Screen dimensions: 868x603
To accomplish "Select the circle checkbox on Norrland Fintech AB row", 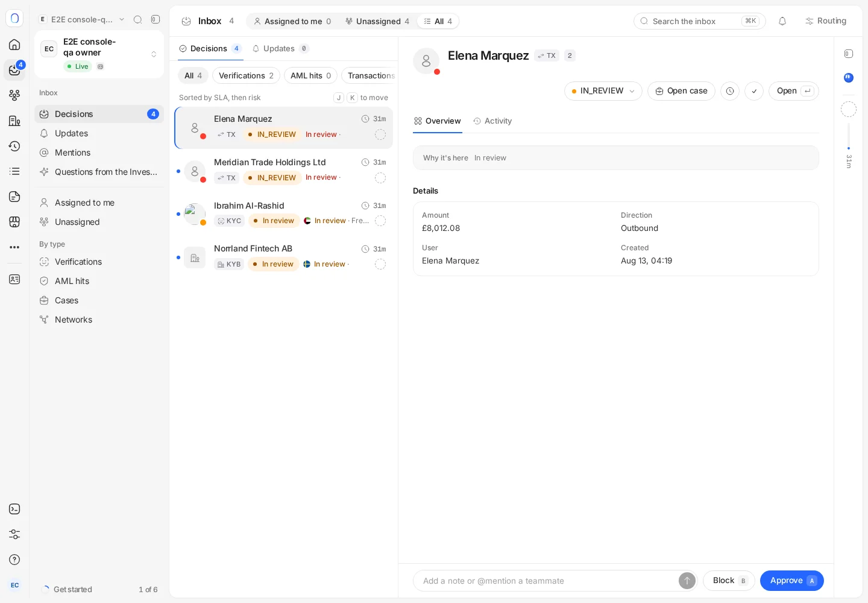I will coord(380,264).
